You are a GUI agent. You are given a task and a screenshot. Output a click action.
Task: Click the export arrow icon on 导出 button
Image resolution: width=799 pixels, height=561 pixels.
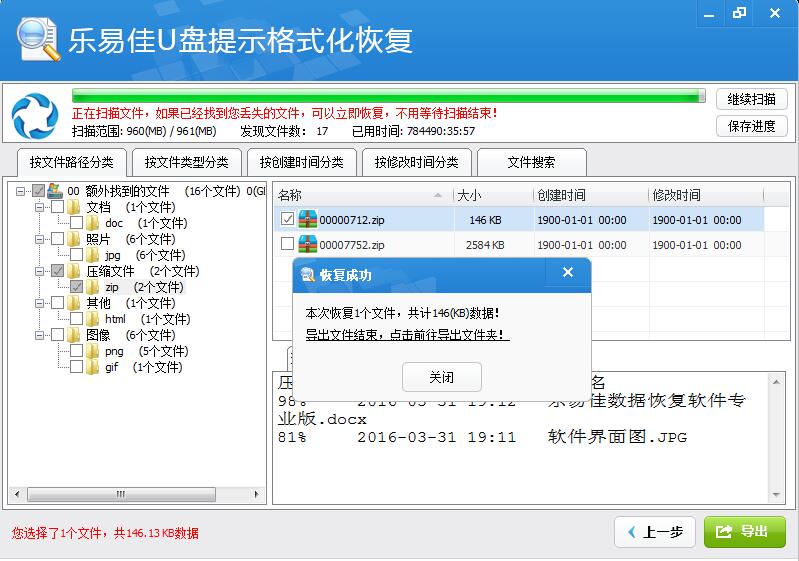coord(724,532)
